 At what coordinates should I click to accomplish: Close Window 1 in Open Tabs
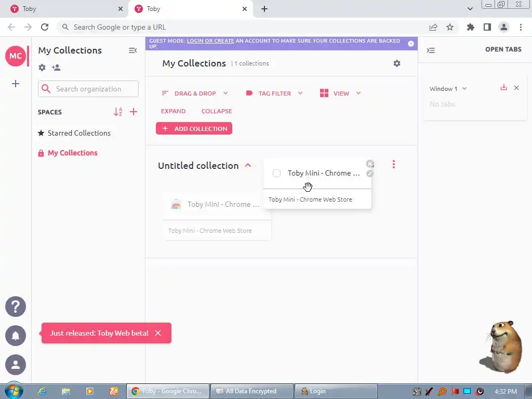(516, 88)
